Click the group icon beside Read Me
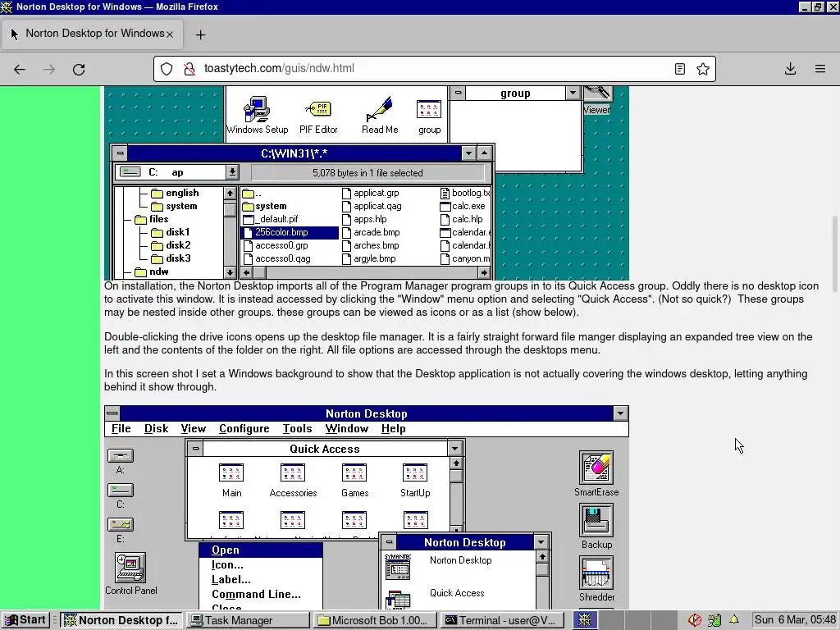The image size is (840, 630). click(428, 109)
